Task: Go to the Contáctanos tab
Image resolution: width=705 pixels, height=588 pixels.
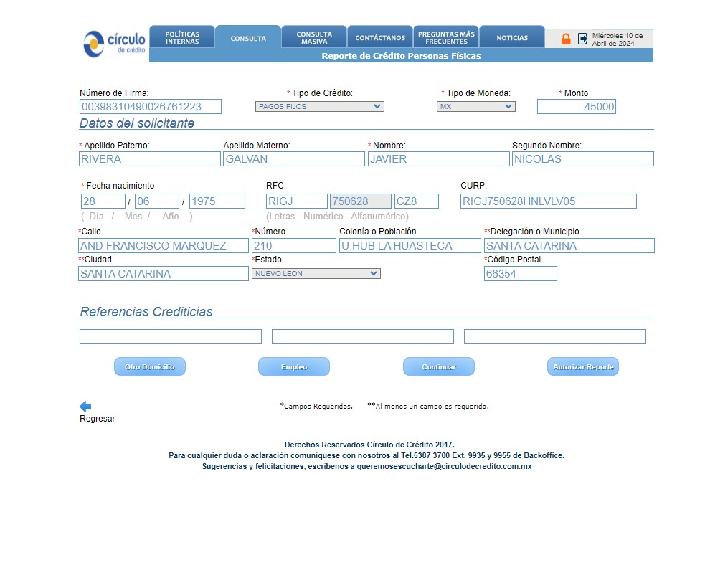Action: pos(380,38)
